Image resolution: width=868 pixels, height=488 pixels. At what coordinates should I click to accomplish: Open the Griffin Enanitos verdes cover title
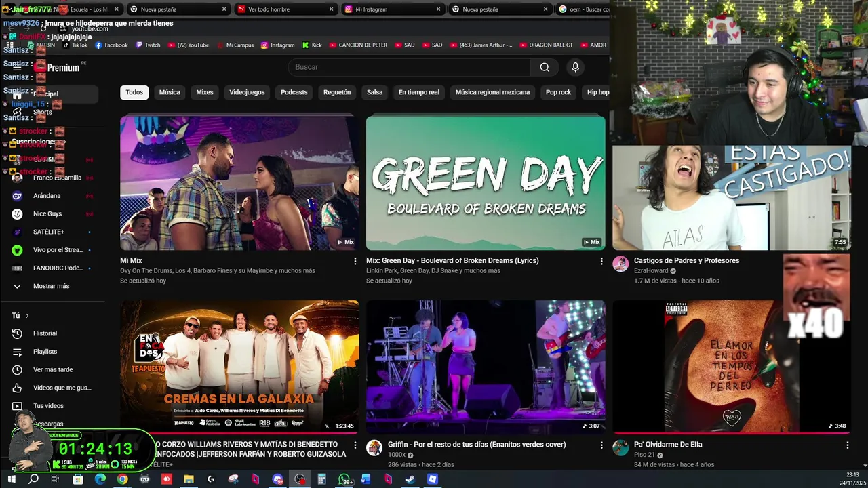(x=477, y=445)
